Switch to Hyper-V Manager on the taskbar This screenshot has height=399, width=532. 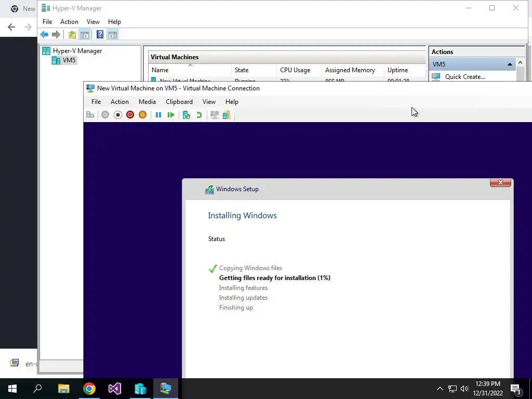tap(140, 389)
